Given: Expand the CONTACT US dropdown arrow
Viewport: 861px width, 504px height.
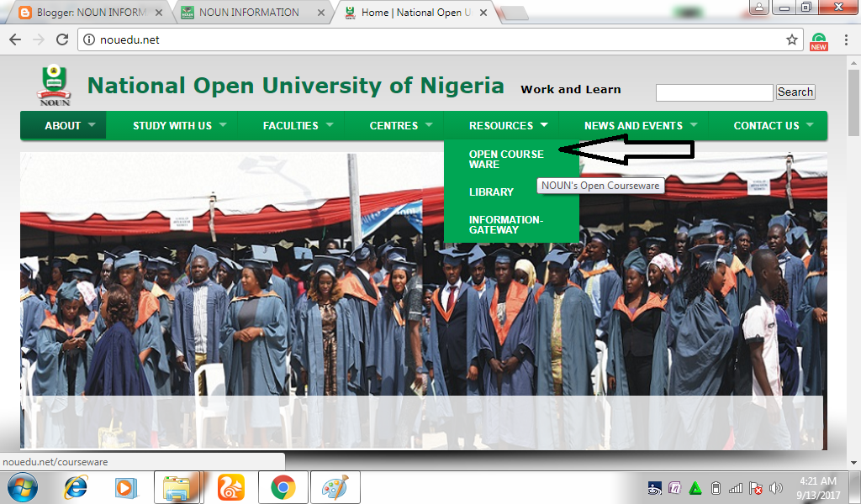Looking at the screenshot, I should (x=810, y=125).
